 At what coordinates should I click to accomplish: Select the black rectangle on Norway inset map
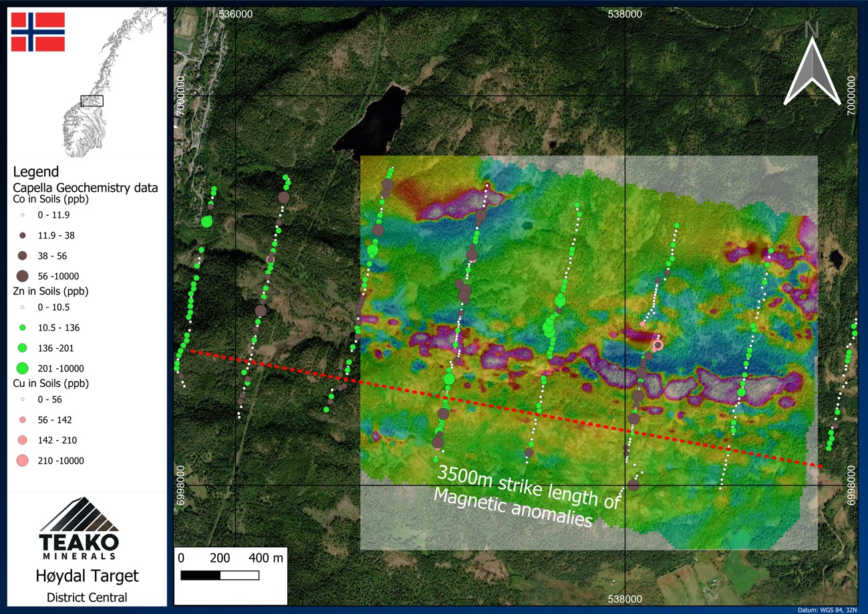click(x=92, y=101)
